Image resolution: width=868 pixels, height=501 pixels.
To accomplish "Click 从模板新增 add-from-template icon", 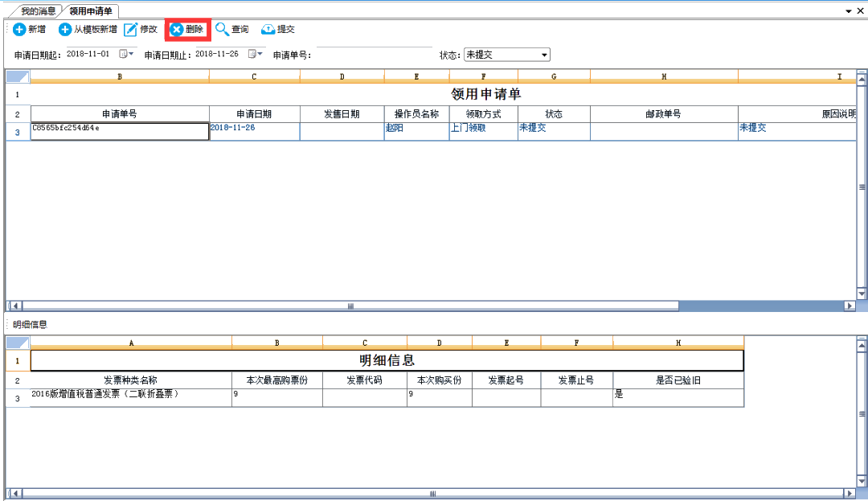I will 65,29.
